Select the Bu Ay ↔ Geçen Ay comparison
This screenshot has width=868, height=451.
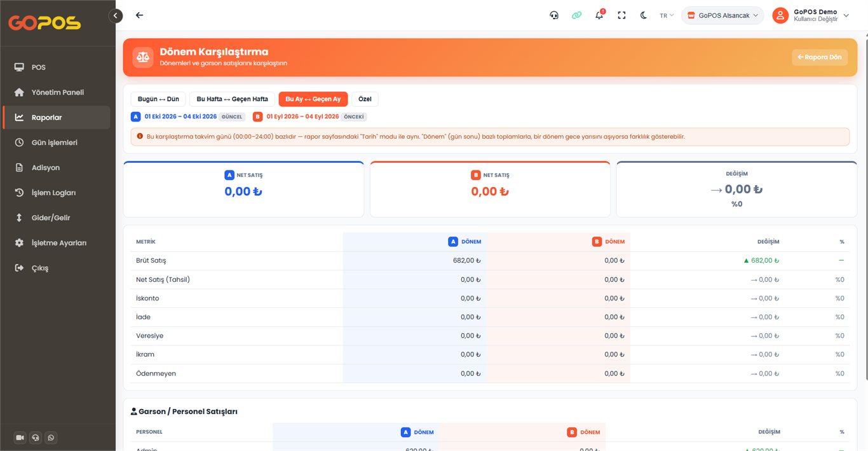[313, 99]
